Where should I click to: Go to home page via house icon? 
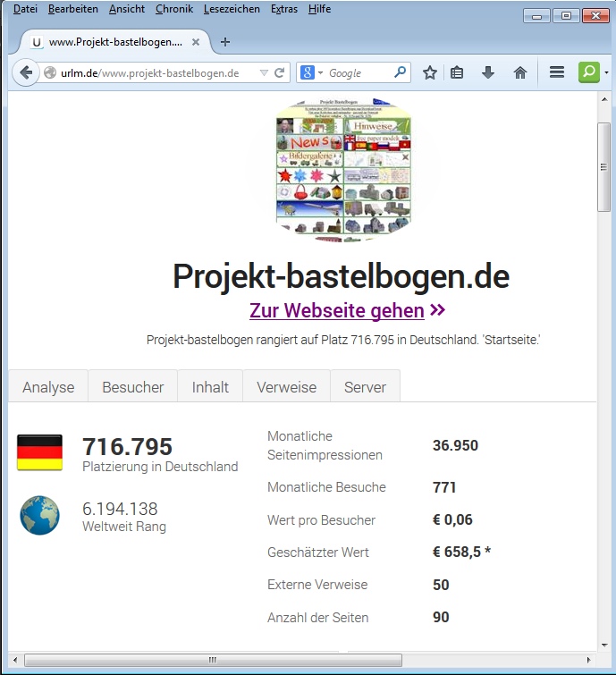[x=520, y=72]
